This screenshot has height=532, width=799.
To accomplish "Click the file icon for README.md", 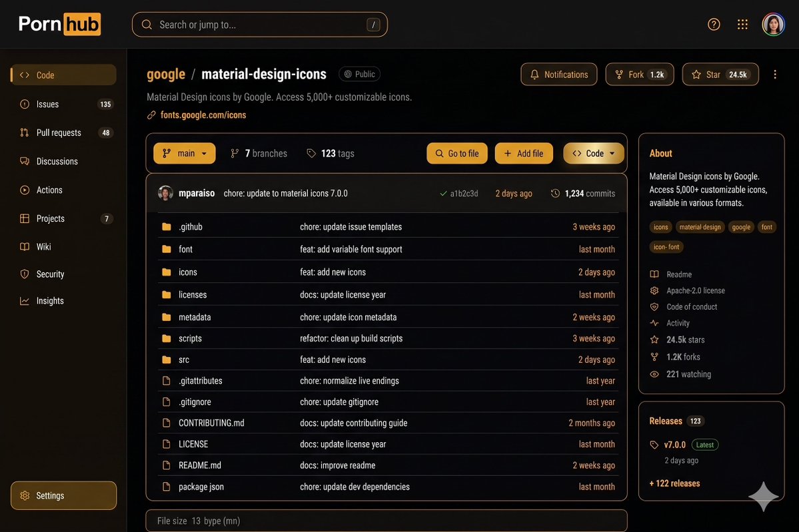I will pos(166,465).
